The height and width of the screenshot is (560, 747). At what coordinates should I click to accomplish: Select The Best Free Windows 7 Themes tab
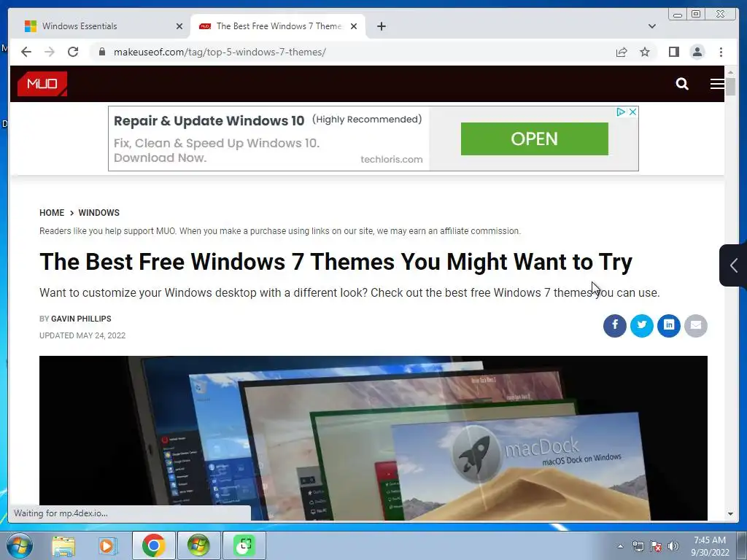[x=278, y=26]
